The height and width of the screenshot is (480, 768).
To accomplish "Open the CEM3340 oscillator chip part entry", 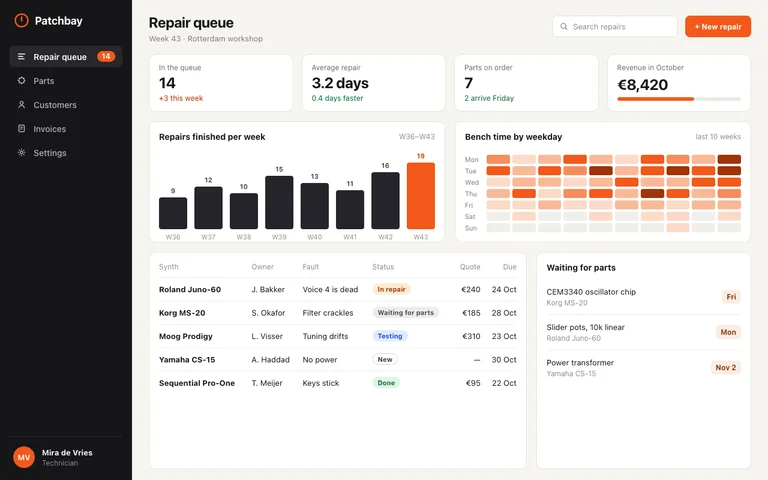I will 644,297.
